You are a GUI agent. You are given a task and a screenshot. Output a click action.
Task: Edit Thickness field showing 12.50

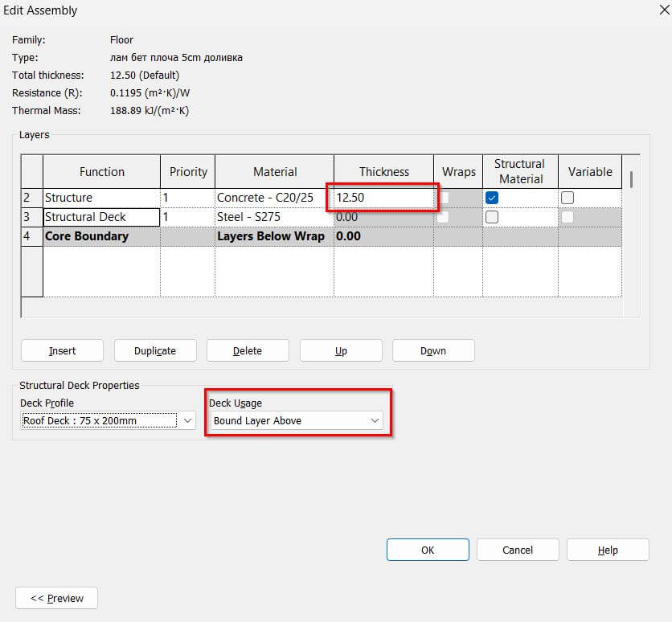pyautogui.click(x=383, y=198)
